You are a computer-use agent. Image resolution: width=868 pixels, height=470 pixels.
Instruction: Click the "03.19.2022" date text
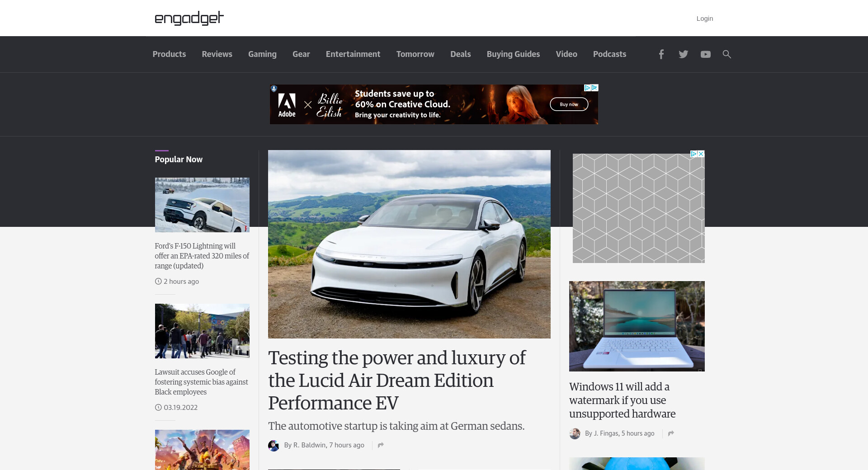tap(180, 408)
